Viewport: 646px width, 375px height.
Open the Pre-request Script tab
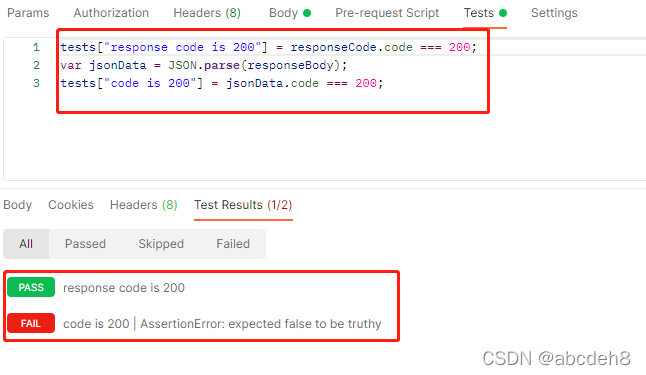pyautogui.click(x=387, y=13)
